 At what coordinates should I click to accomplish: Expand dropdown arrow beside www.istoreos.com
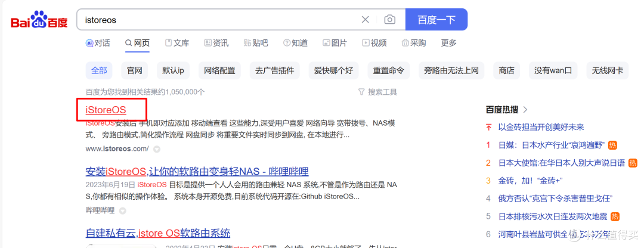156,148
